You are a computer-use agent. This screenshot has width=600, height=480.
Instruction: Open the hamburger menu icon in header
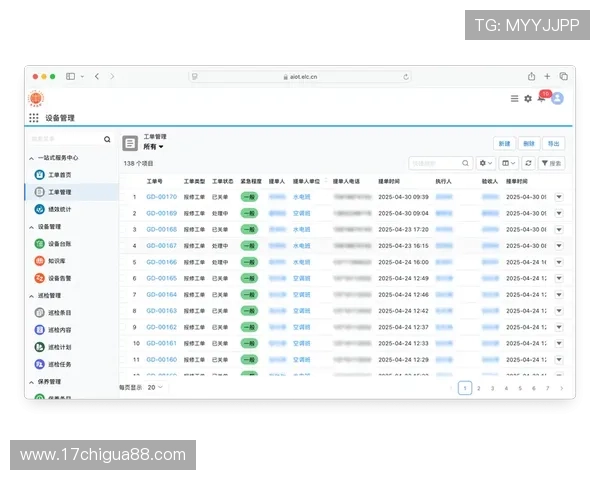pos(514,99)
